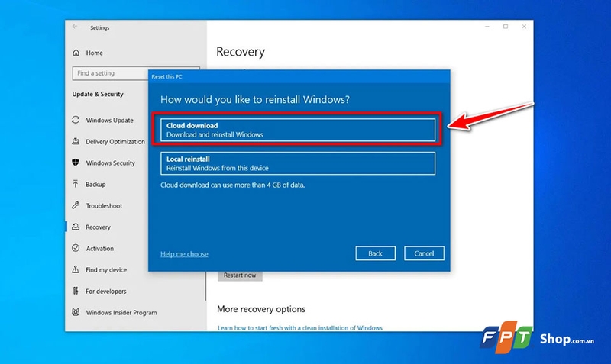Open Windows Insider Program settings

pyautogui.click(x=121, y=313)
